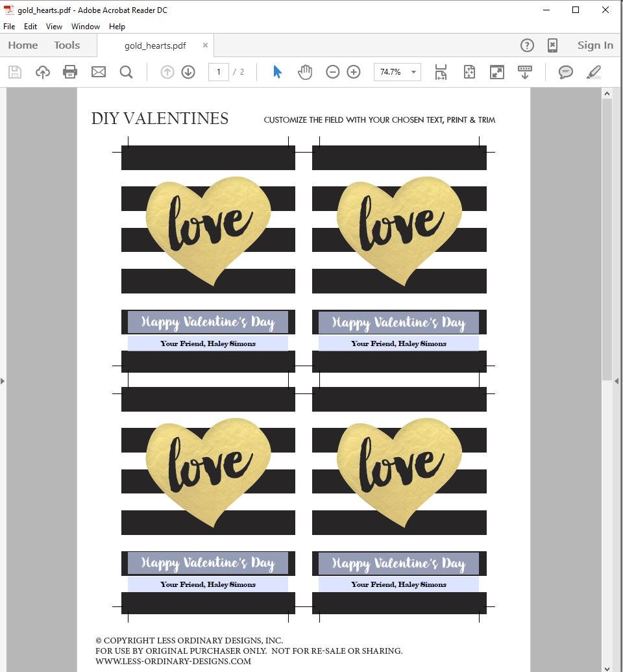623x672 pixels.
Task: Click the scroll down arrow
Action: [x=607, y=667]
